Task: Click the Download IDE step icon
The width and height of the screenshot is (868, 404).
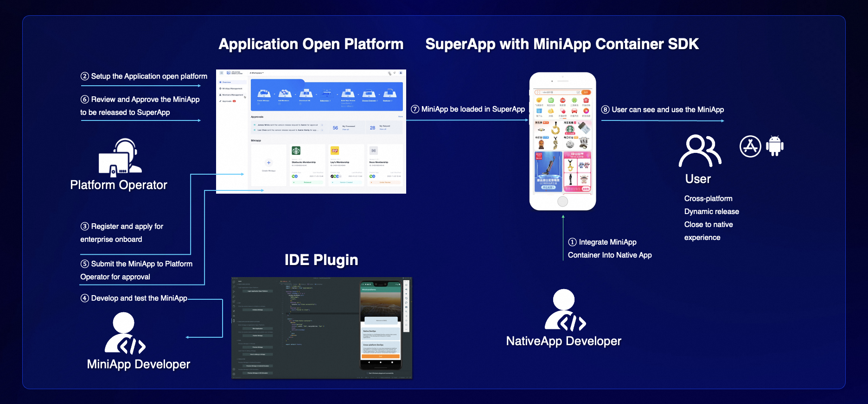Action: 306,93
